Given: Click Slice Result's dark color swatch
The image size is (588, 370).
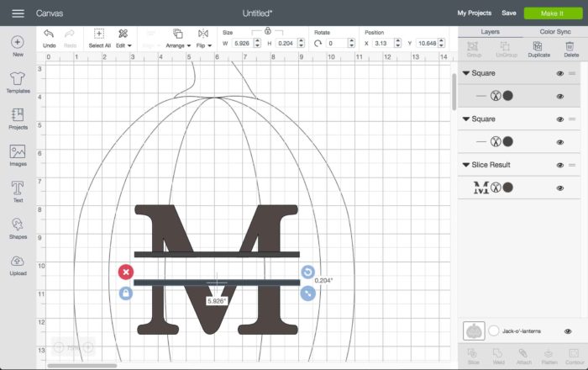Looking at the screenshot, I should [507, 188].
